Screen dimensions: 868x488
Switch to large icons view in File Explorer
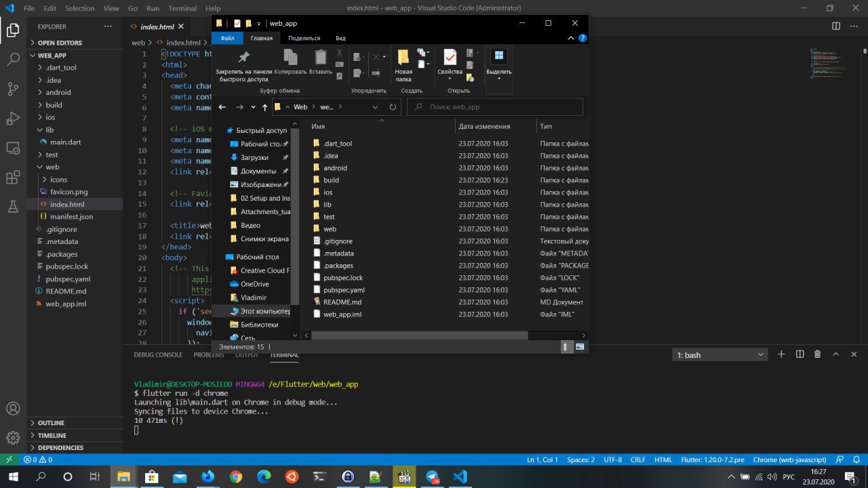point(580,346)
